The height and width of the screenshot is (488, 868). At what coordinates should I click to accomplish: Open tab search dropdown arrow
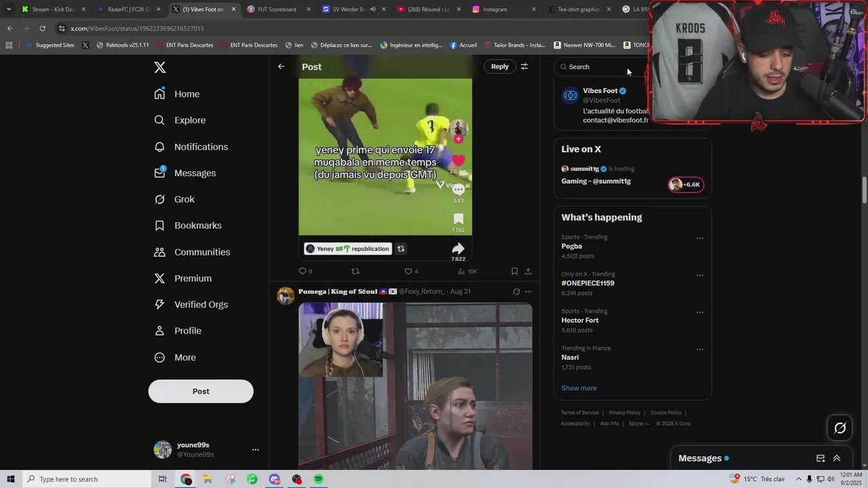pyautogui.click(x=9, y=9)
